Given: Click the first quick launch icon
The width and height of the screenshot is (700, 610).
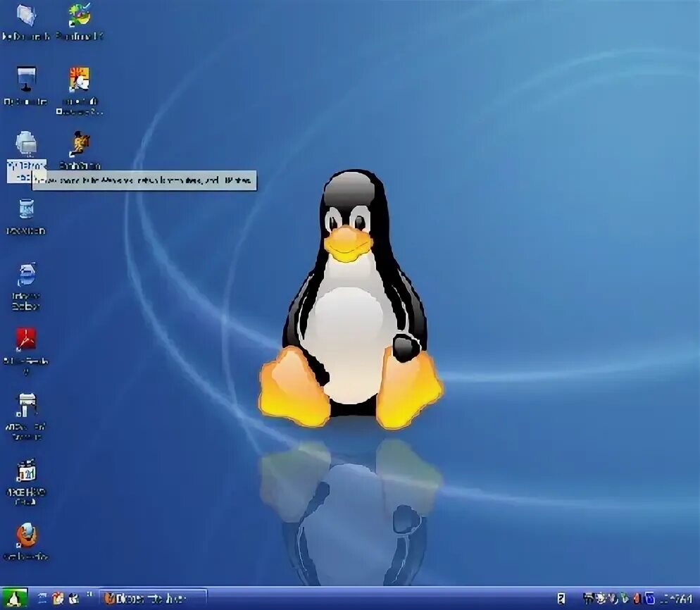Looking at the screenshot, I should click(x=43, y=599).
